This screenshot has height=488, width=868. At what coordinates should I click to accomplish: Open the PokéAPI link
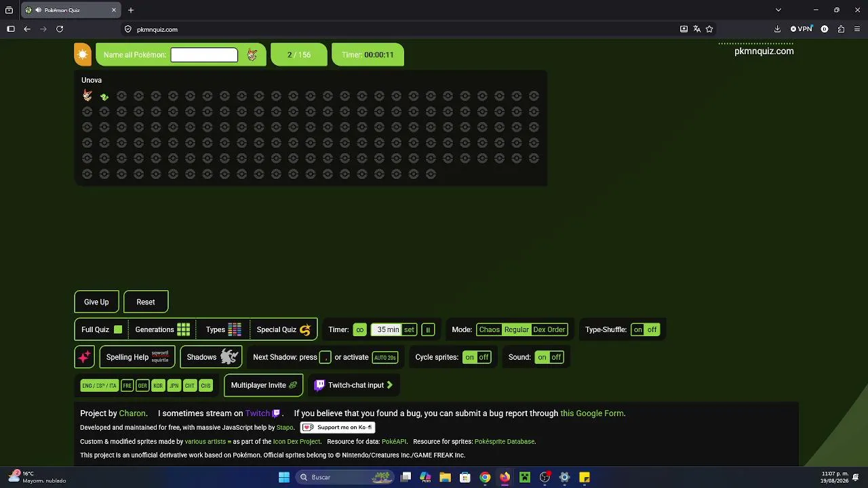tap(394, 442)
